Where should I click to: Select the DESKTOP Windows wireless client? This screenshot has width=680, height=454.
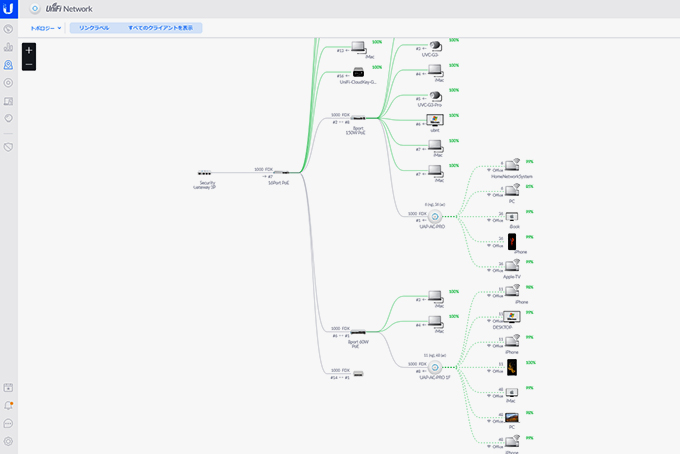512,317
